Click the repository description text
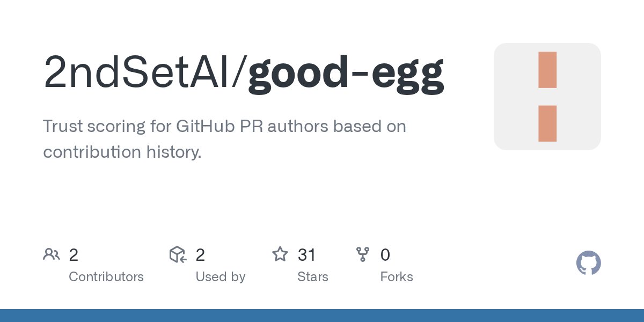644x322 pixels. click(224, 140)
